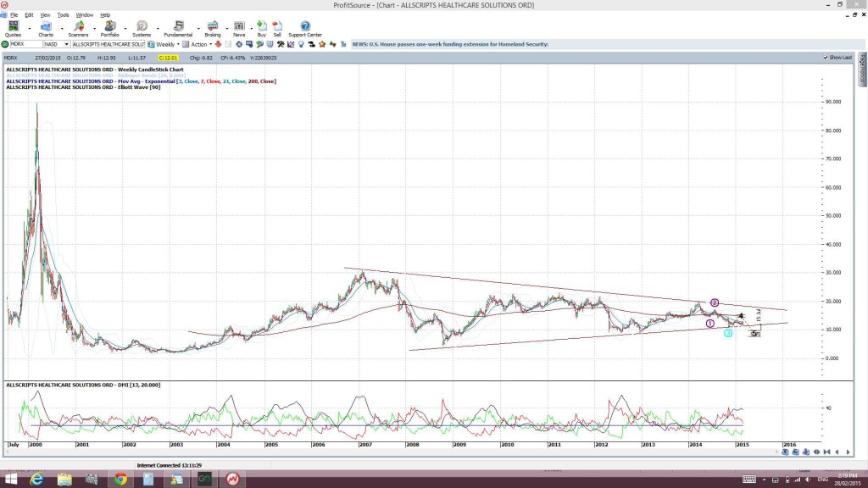This screenshot has height=488, width=868.
Task: Click the line-graph indicator icon in chart toolbar
Action: pyautogui.click(x=291, y=44)
